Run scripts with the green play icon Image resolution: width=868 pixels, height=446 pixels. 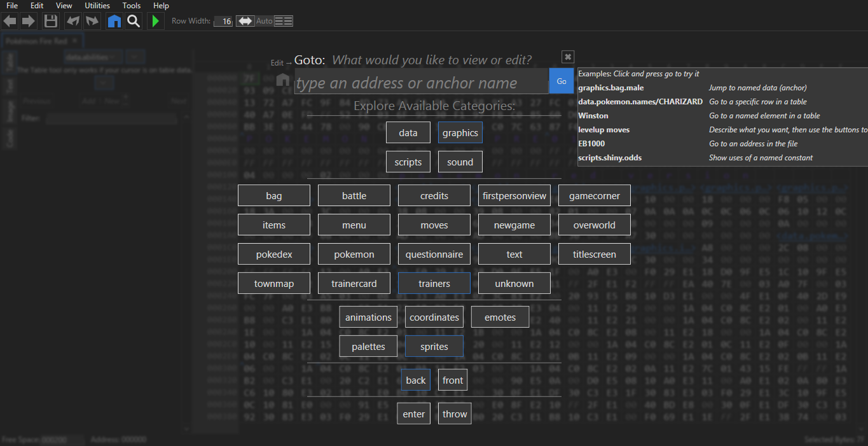[155, 21]
